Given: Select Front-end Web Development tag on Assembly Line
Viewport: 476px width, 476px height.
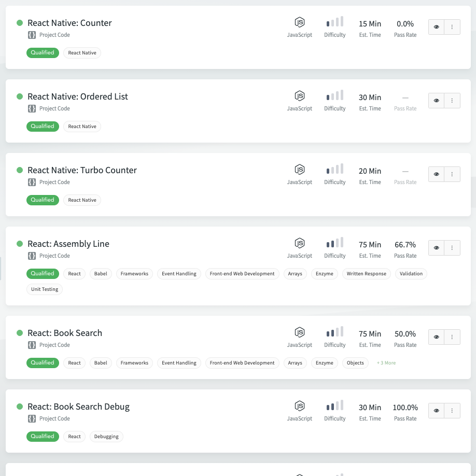Looking at the screenshot, I should [x=242, y=273].
